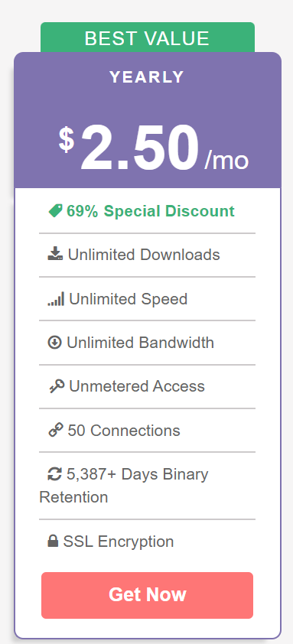Click the Get Now button

tap(147, 595)
